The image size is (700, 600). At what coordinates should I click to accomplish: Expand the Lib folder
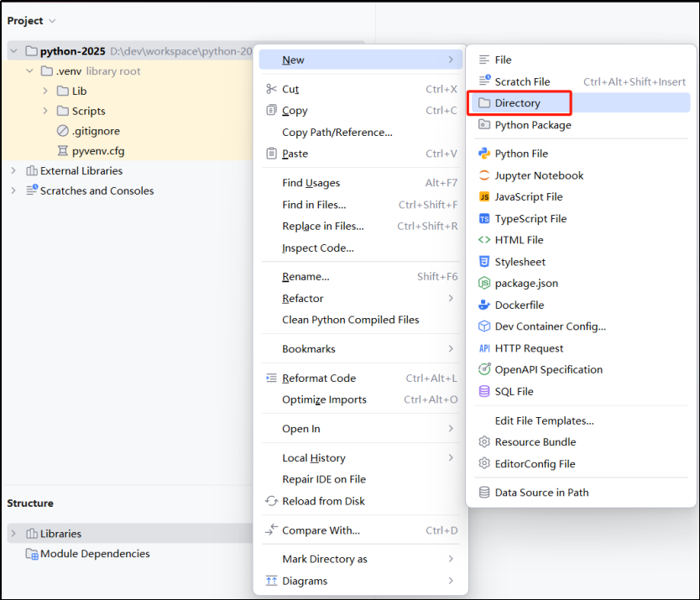pos(45,91)
